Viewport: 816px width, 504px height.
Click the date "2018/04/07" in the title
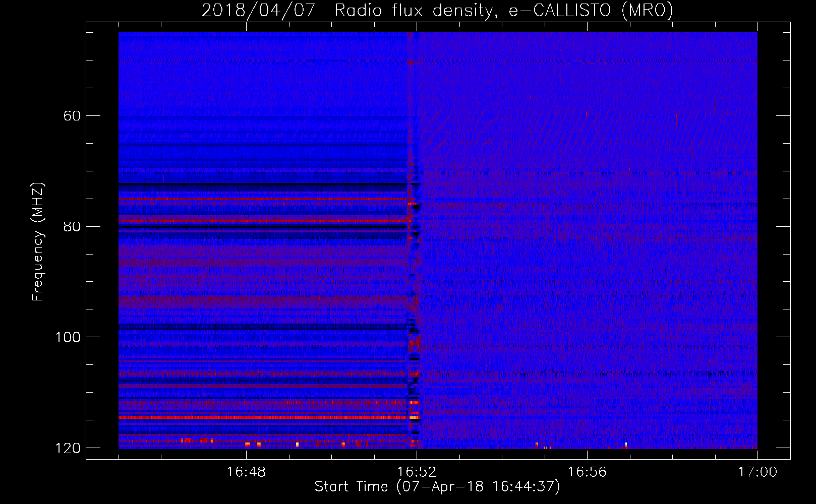point(258,10)
